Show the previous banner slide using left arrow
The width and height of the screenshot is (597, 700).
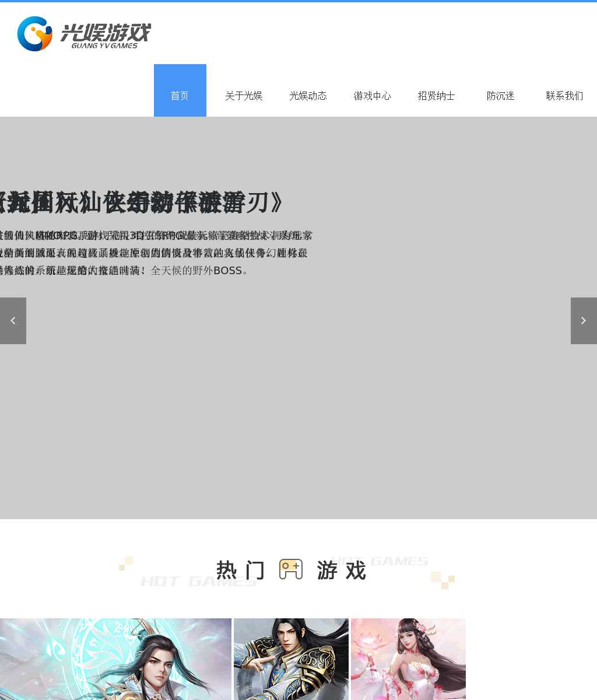click(x=13, y=321)
